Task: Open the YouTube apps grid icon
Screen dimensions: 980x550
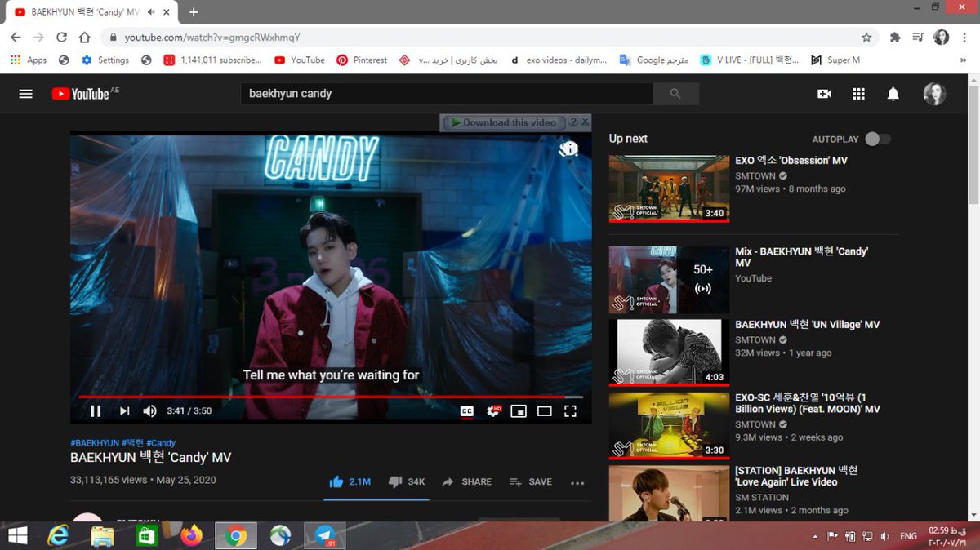Action: 858,94
